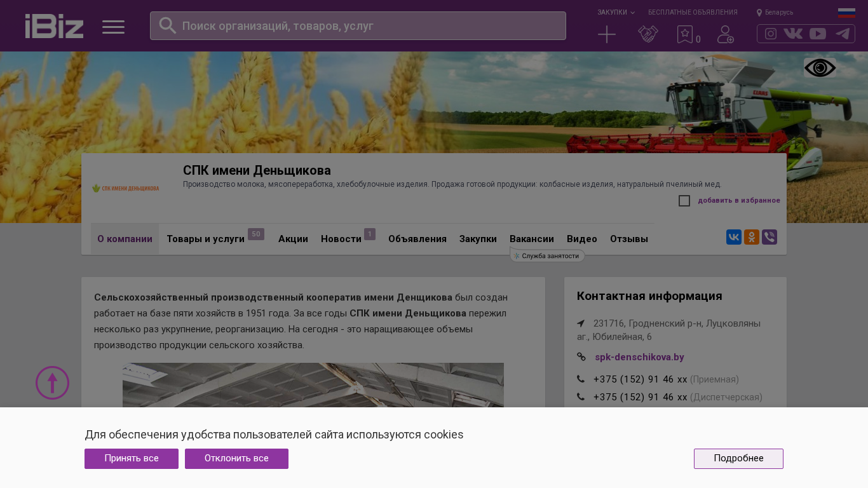Viewport: 868px width, 488px height.
Task: Focus the organization search field
Action: 358,25
